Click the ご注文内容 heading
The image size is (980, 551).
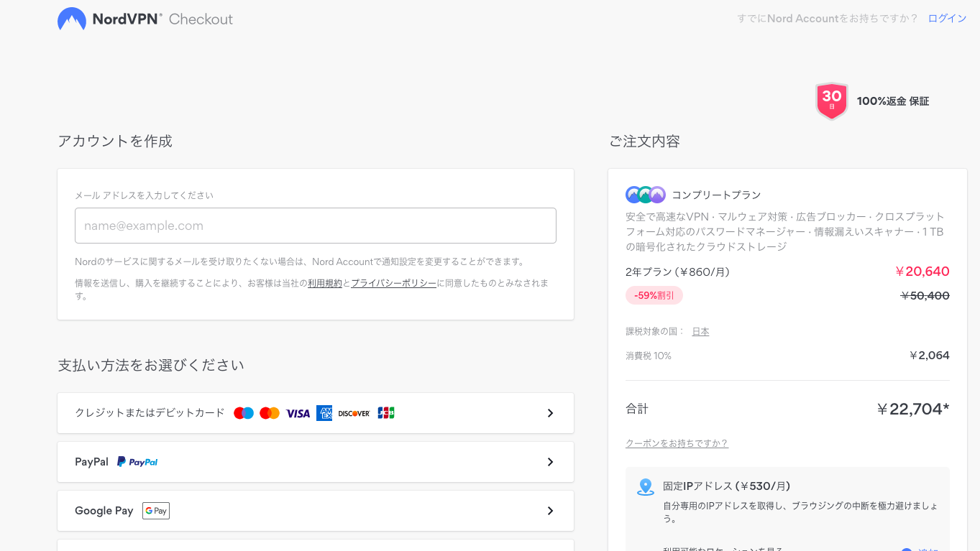pos(644,142)
